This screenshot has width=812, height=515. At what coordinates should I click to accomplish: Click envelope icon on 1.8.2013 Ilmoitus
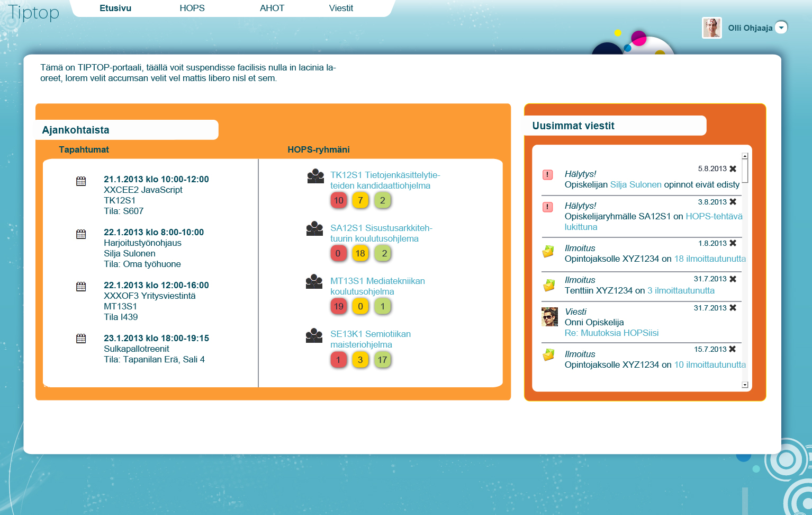(x=548, y=251)
